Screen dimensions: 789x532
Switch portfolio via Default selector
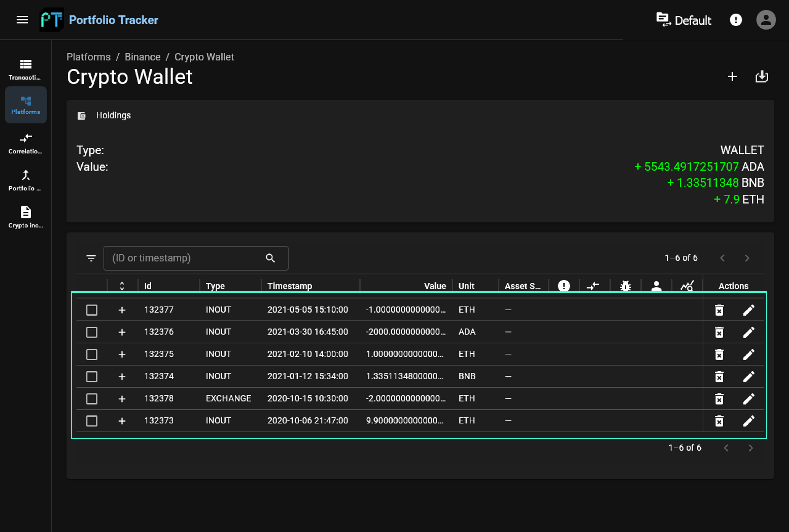683,20
